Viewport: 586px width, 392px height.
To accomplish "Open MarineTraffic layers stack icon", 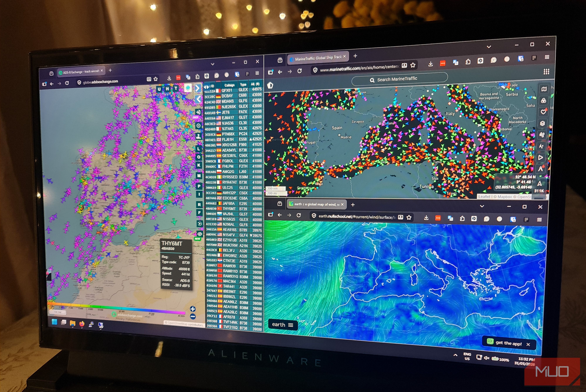I will 542,123.
